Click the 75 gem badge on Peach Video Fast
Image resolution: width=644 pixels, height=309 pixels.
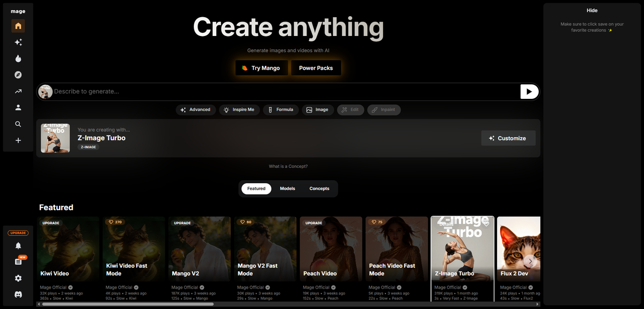pos(377,222)
